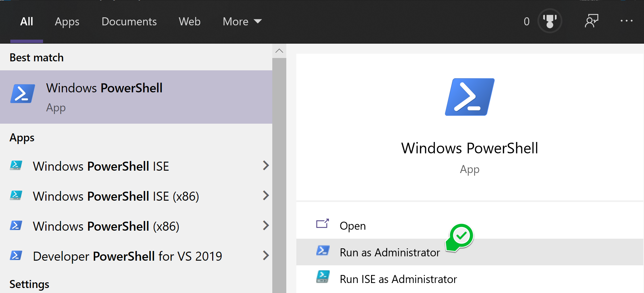644x293 pixels.
Task: Click the Apps section heading
Action: click(x=22, y=138)
